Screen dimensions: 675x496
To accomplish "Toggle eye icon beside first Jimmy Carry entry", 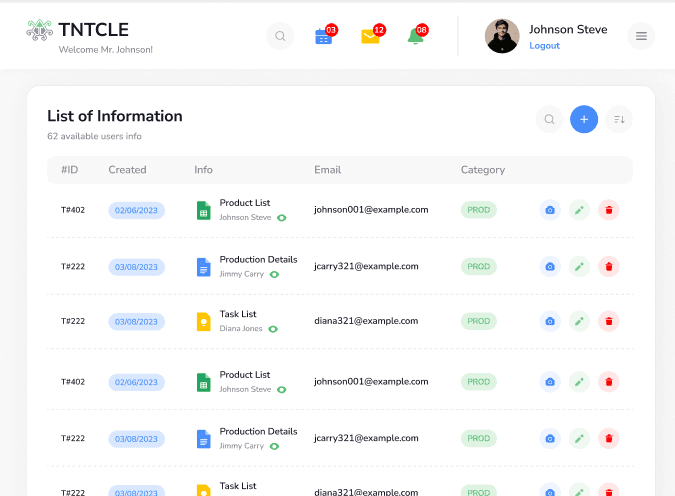I will 274,274.
